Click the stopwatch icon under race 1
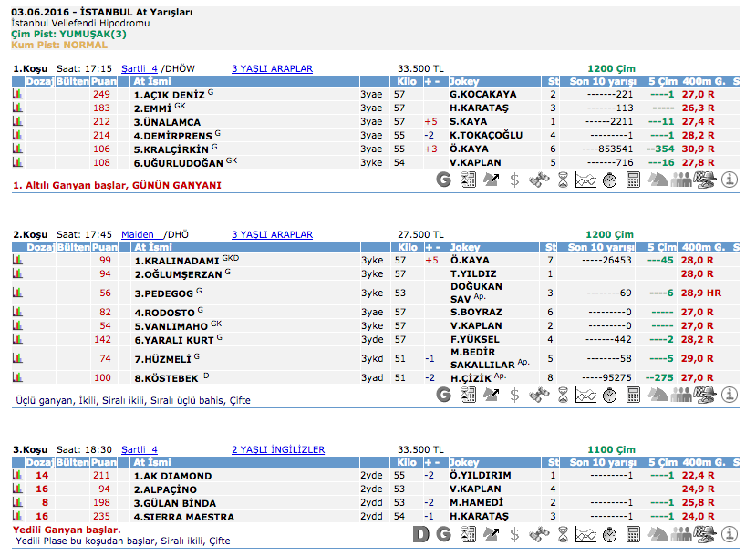This screenshot has height=556, width=756. [609, 180]
